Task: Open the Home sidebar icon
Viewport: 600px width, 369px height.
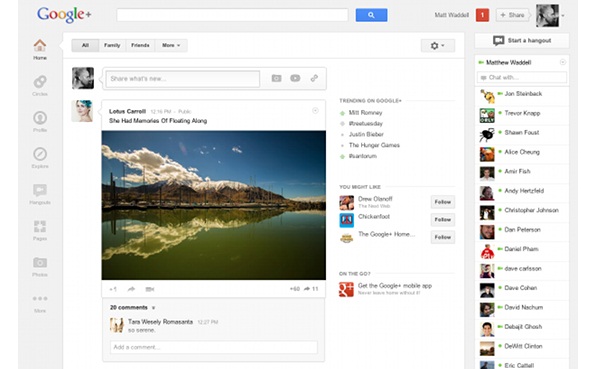Action: (40, 46)
